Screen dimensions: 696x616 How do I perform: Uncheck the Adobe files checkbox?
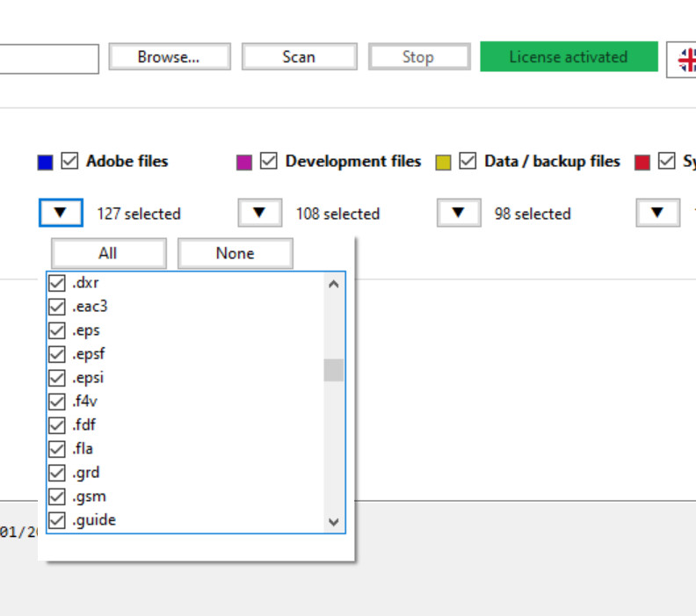pos(70,162)
